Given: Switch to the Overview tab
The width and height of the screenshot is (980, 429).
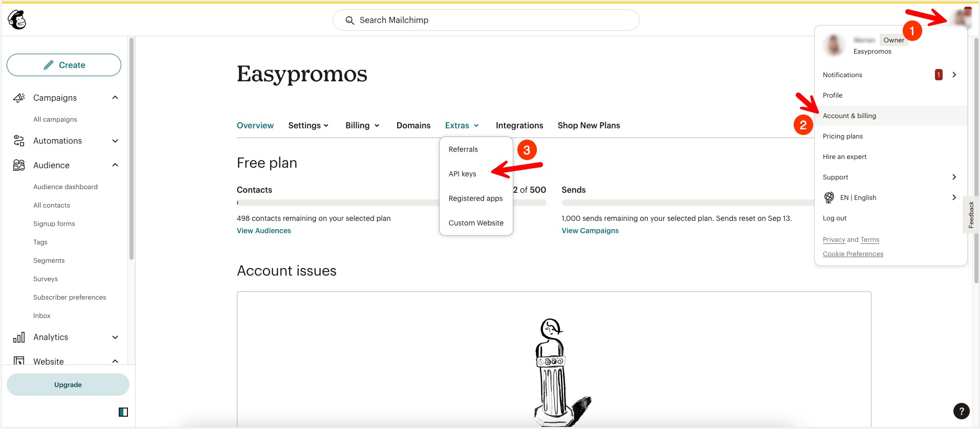Looking at the screenshot, I should [255, 126].
